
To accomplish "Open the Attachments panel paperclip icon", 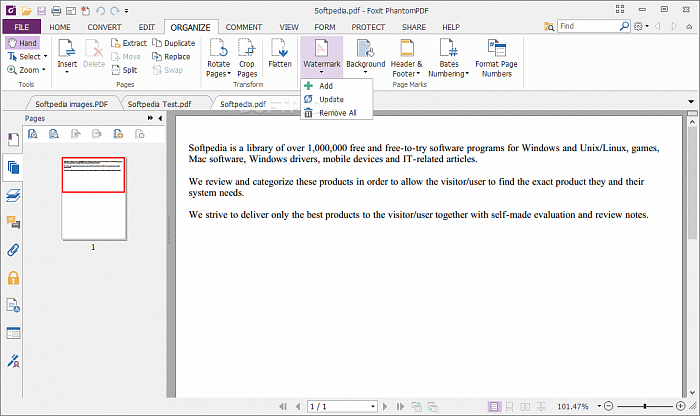I will click(x=14, y=250).
